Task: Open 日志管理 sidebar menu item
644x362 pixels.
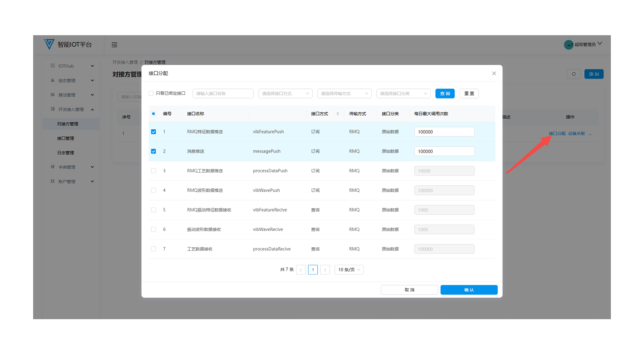Action: tap(65, 153)
